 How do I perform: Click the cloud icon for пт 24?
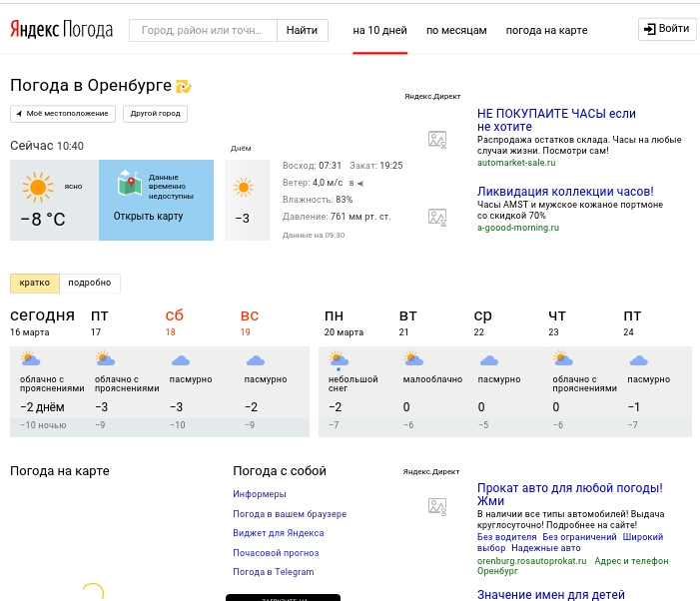point(638,360)
